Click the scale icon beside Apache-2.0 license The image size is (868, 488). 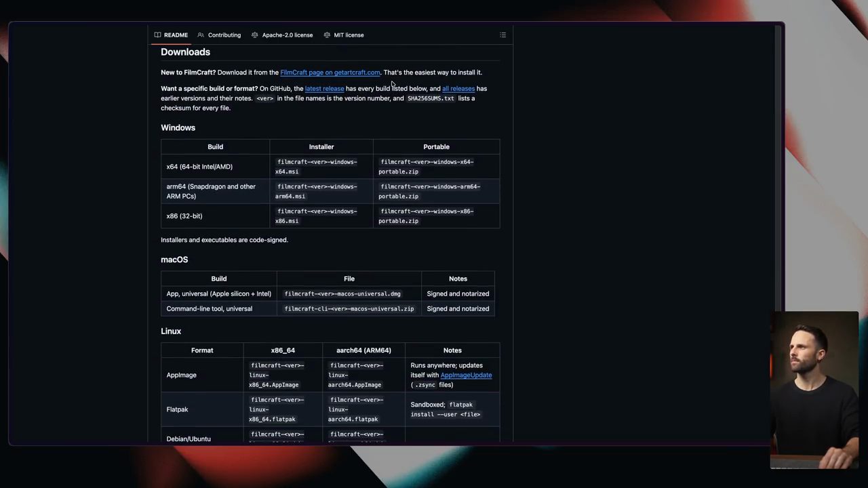(x=255, y=35)
